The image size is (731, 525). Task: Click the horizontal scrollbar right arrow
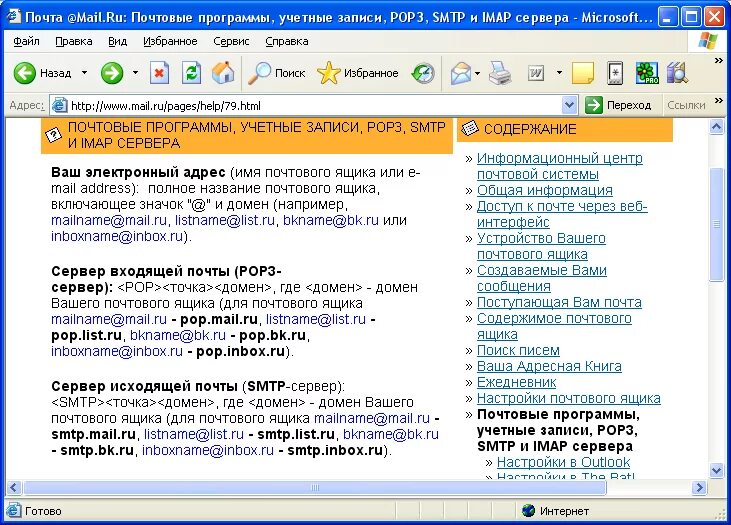pos(699,488)
